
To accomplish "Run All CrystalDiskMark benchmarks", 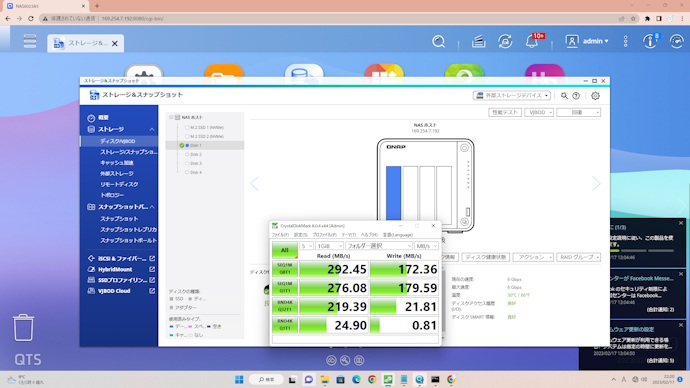I will (x=284, y=250).
